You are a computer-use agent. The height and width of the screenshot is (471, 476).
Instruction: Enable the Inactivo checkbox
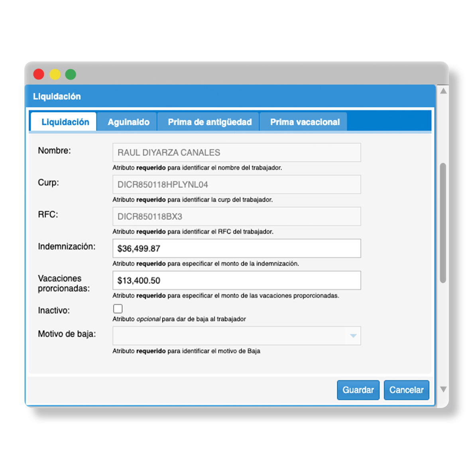click(x=118, y=309)
